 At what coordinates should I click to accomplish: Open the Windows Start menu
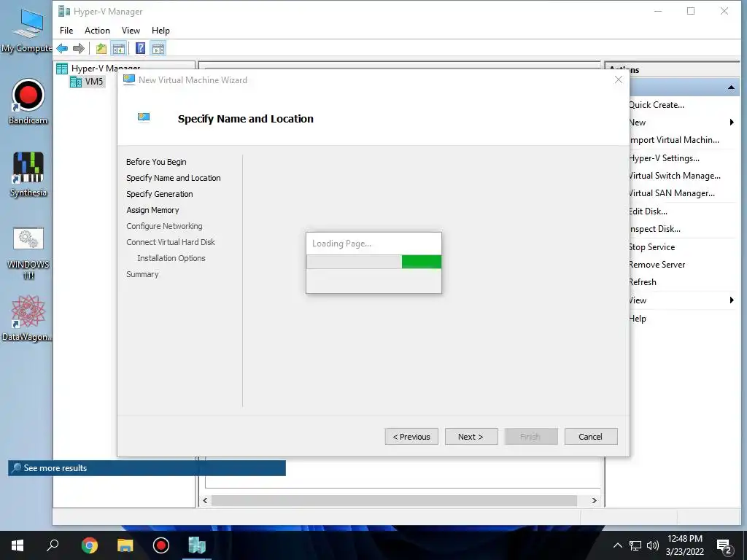(18, 545)
